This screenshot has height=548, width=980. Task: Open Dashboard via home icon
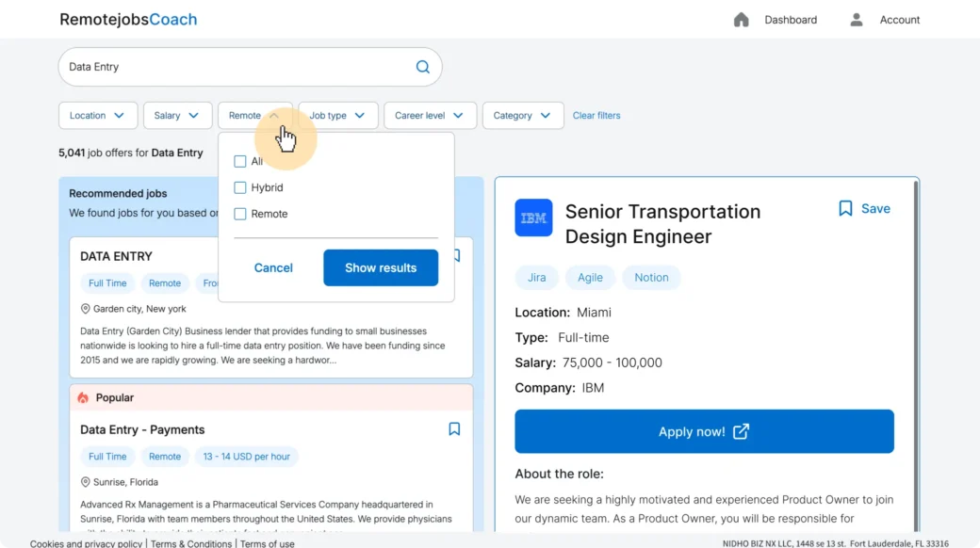tap(742, 20)
